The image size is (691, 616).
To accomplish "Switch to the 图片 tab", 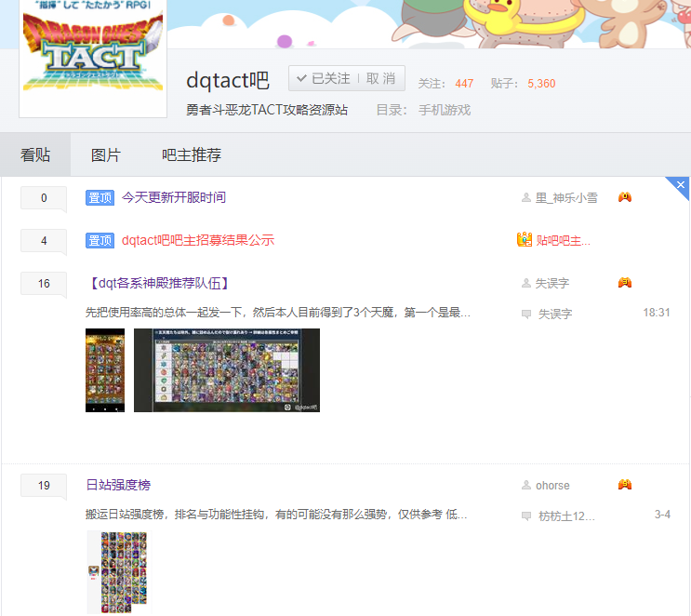I will coord(106,154).
